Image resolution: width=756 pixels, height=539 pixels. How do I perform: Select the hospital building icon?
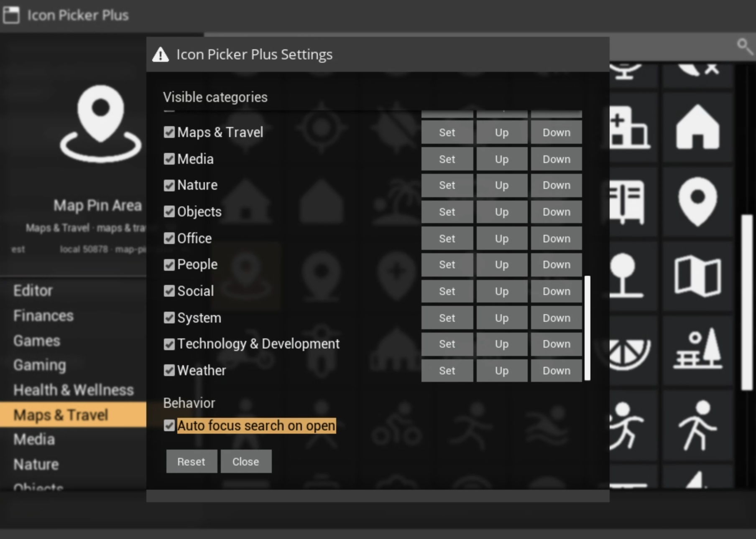629,127
